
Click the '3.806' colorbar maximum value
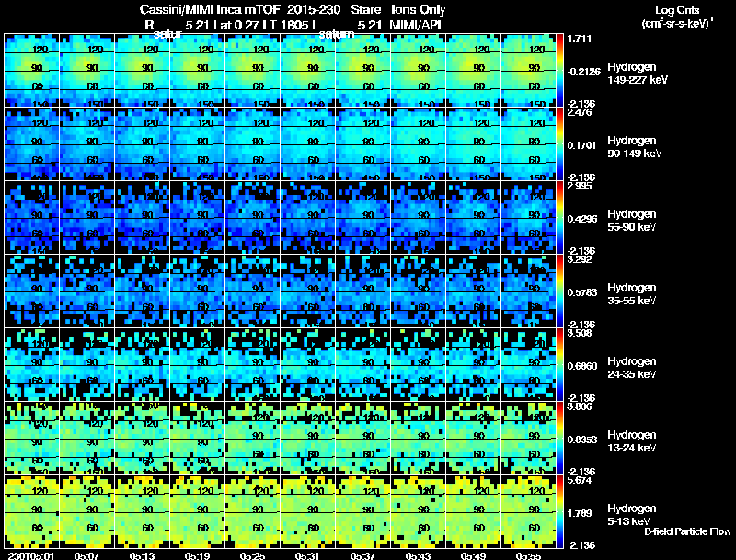(580, 406)
